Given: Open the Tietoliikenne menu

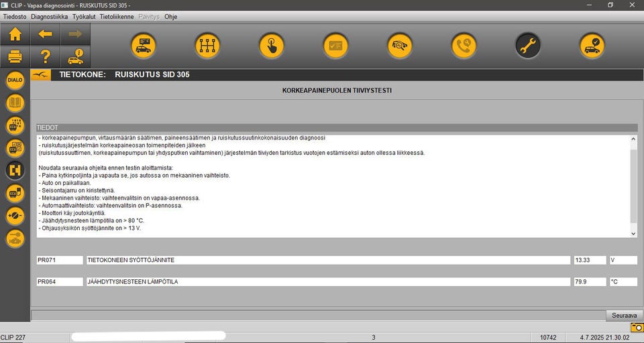Looking at the screenshot, I should point(117,17).
